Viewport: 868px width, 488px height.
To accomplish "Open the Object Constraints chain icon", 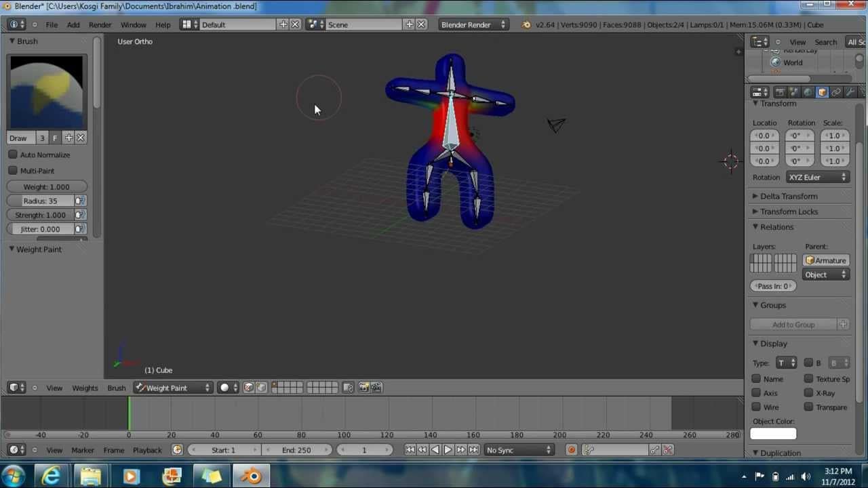I will 836,92.
